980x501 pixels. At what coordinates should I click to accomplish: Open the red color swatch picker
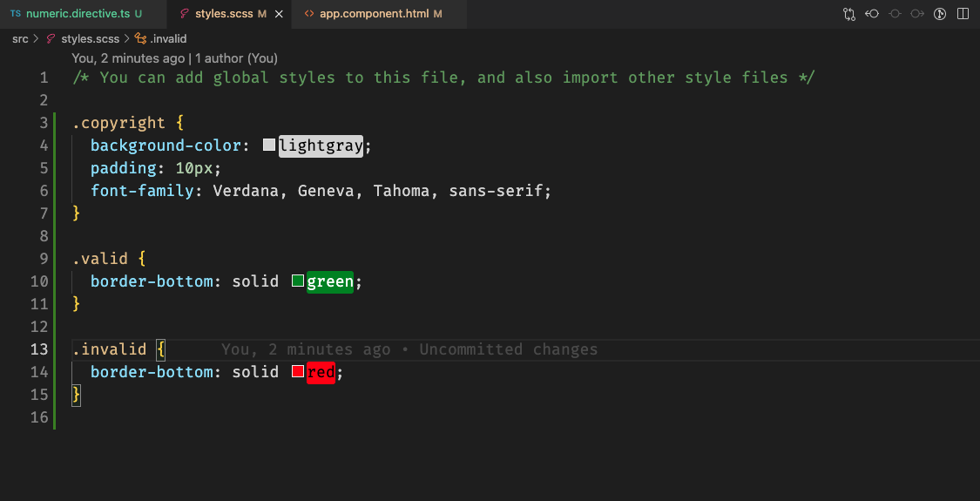pos(298,371)
